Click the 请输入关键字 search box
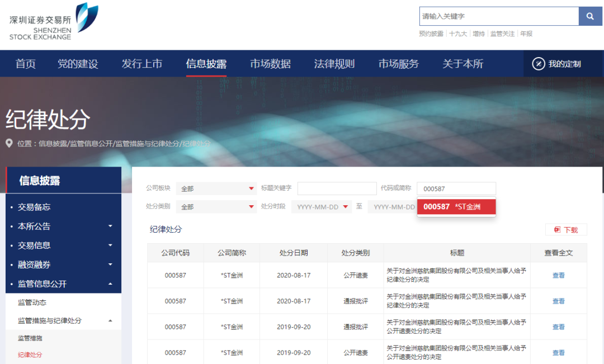Viewport: 604px width, 364px height. [498, 17]
